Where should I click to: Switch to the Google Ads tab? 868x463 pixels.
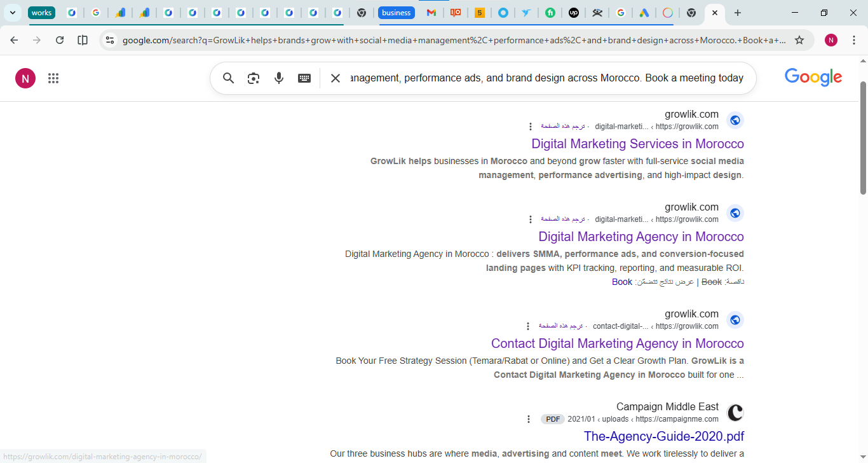tap(644, 13)
